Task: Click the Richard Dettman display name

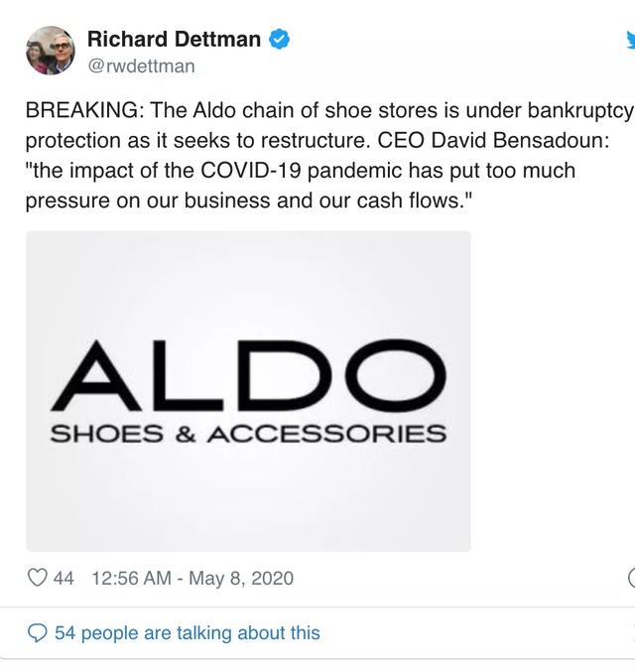Action: 174,40
